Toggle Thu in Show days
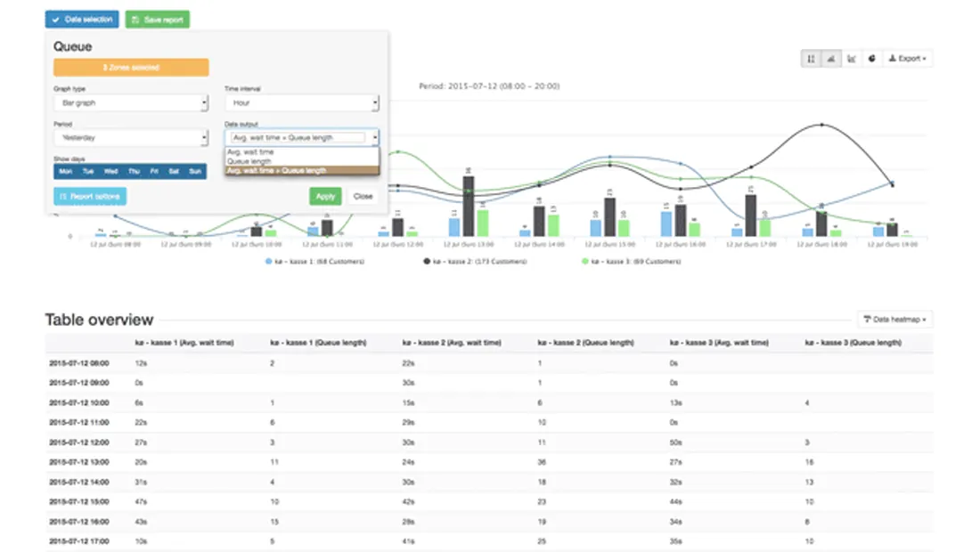Image resolution: width=980 pixels, height=552 pixels. click(x=135, y=171)
